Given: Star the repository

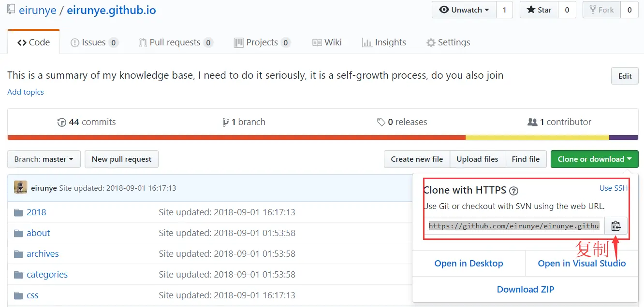Looking at the screenshot, I should [539, 10].
